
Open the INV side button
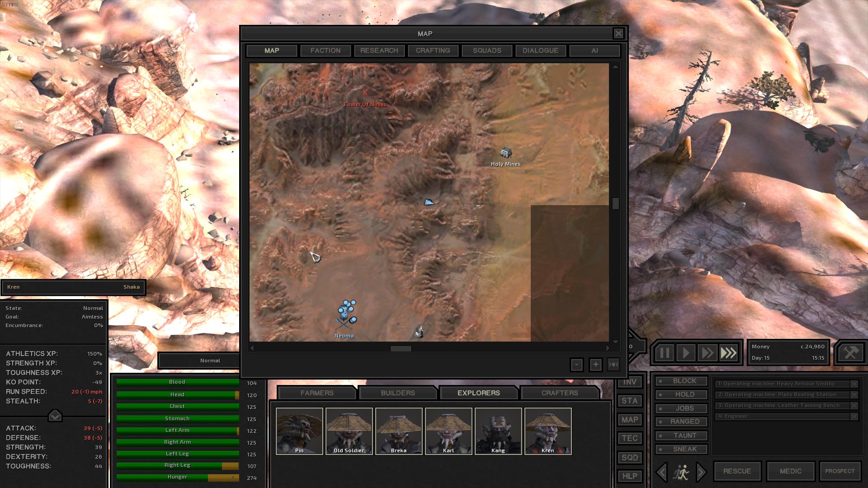[x=630, y=382]
